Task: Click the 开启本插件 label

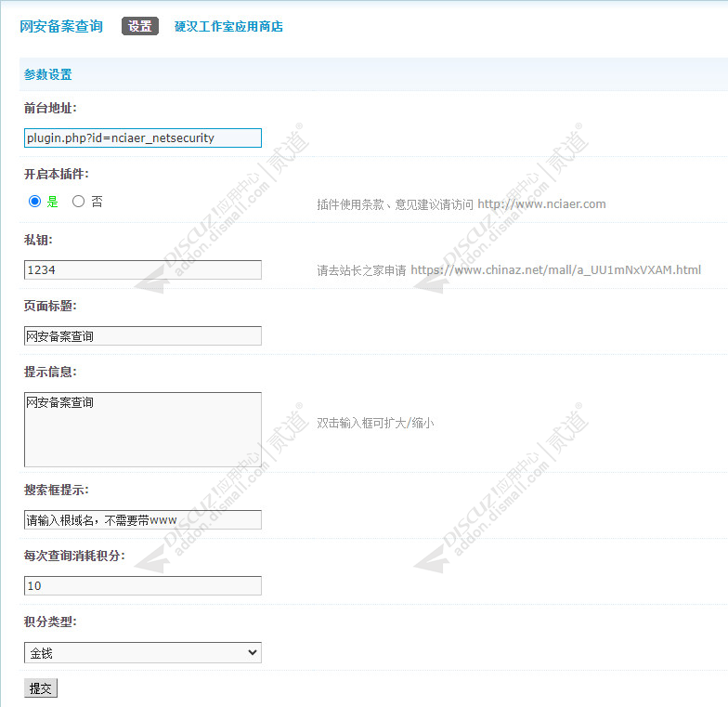Action: coord(56,175)
